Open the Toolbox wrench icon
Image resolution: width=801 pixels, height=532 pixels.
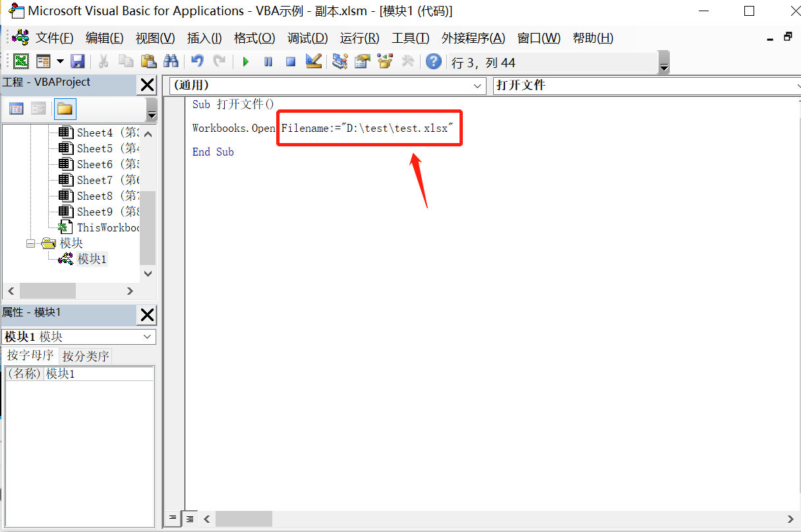click(x=407, y=61)
